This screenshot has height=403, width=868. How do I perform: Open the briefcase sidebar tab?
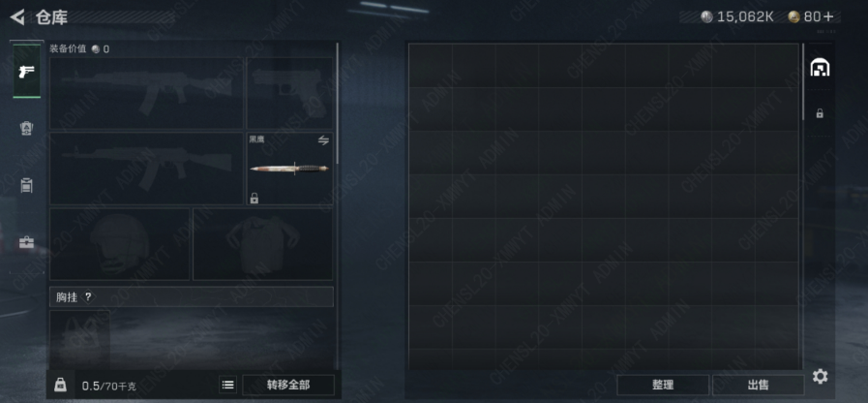click(x=26, y=242)
